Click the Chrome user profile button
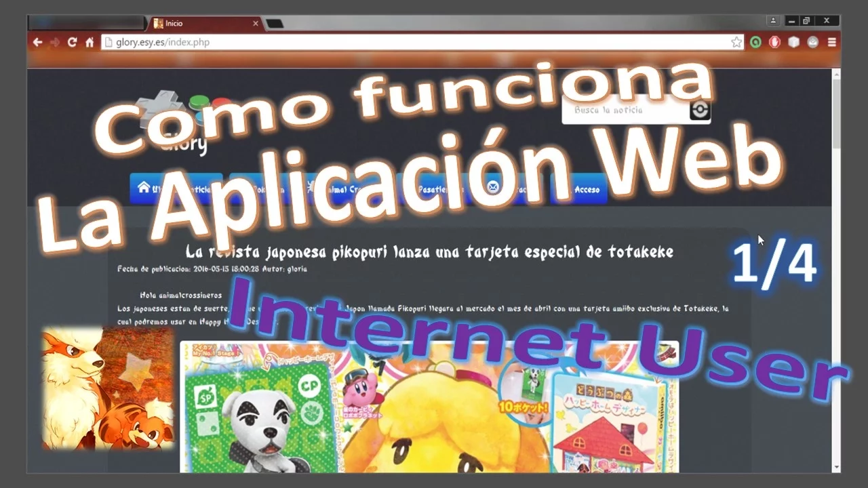868x488 pixels. [x=772, y=21]
